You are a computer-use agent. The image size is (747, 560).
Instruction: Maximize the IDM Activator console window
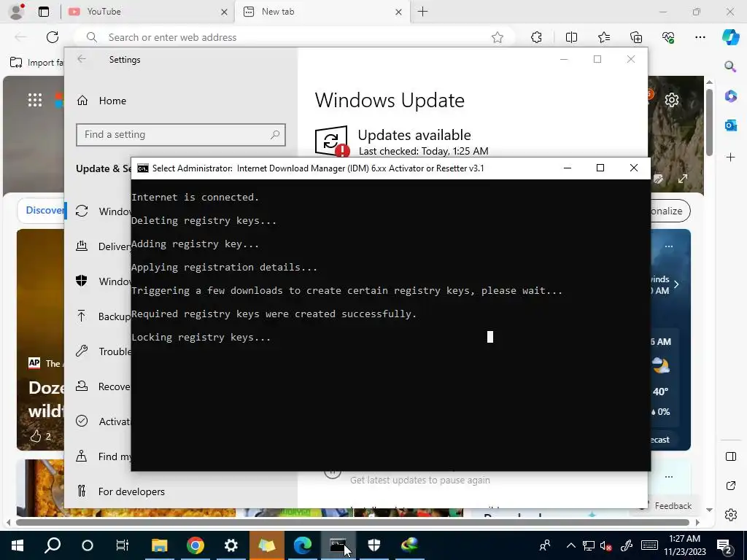click(x=600, y=168)
